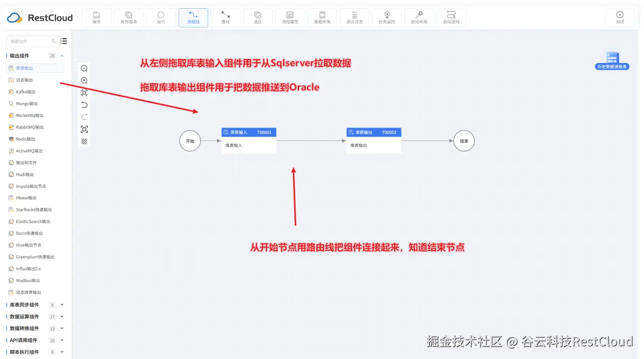This screenshot has height=359, width=644.
Task: Click the 关闭 close button
Action: tap(620, 18)
